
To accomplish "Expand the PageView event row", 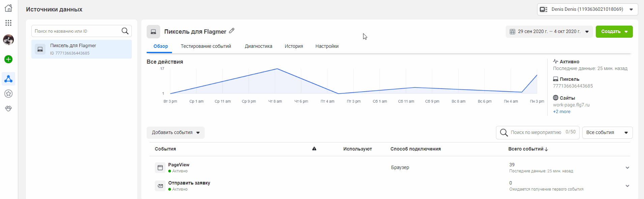I will [x=627, y=168].
